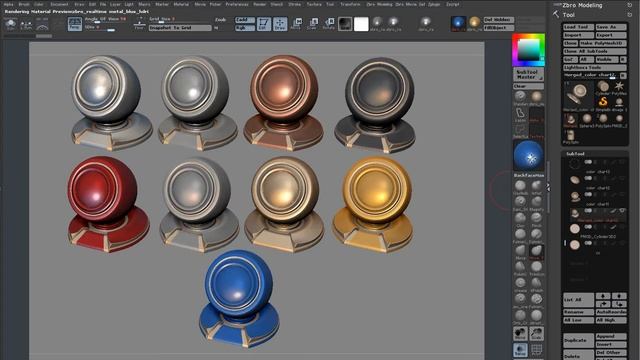Select the Standard brush sphere icon
The height and width of the screenshot is (360, 640).
pos(520,97)
